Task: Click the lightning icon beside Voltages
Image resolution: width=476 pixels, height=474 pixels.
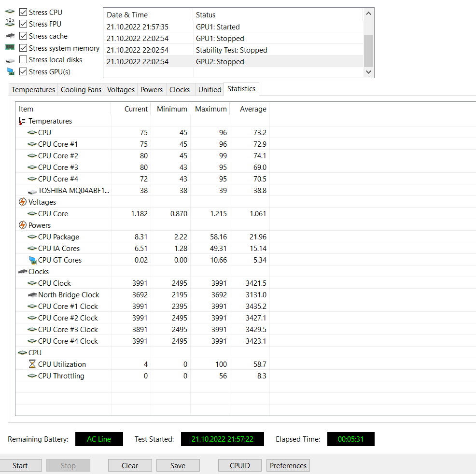Action: click(23, 202)
